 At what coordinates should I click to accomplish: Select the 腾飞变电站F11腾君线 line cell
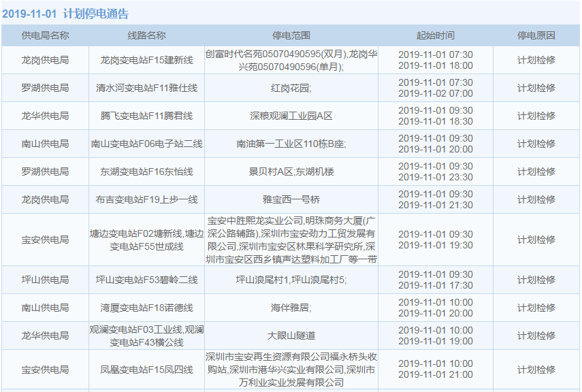point(146,116)
